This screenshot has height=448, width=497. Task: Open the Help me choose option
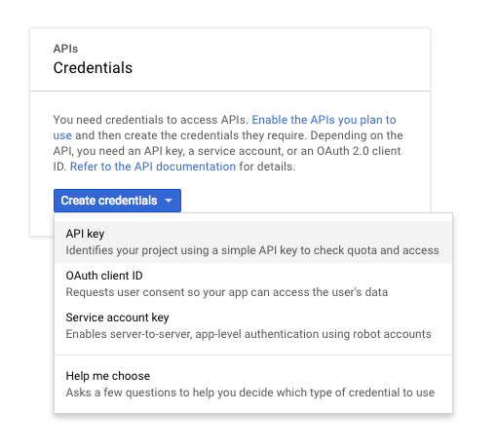(253, 384)
